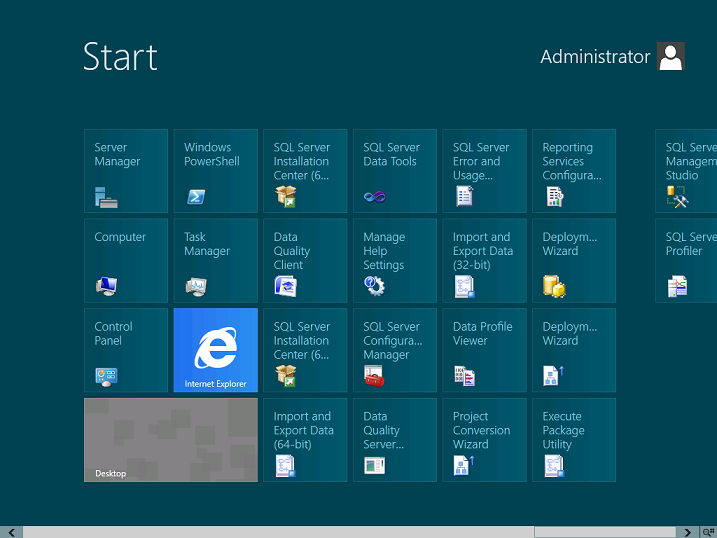Click the zoom-out button in bottom corner
717x538 pixels.
708,532
